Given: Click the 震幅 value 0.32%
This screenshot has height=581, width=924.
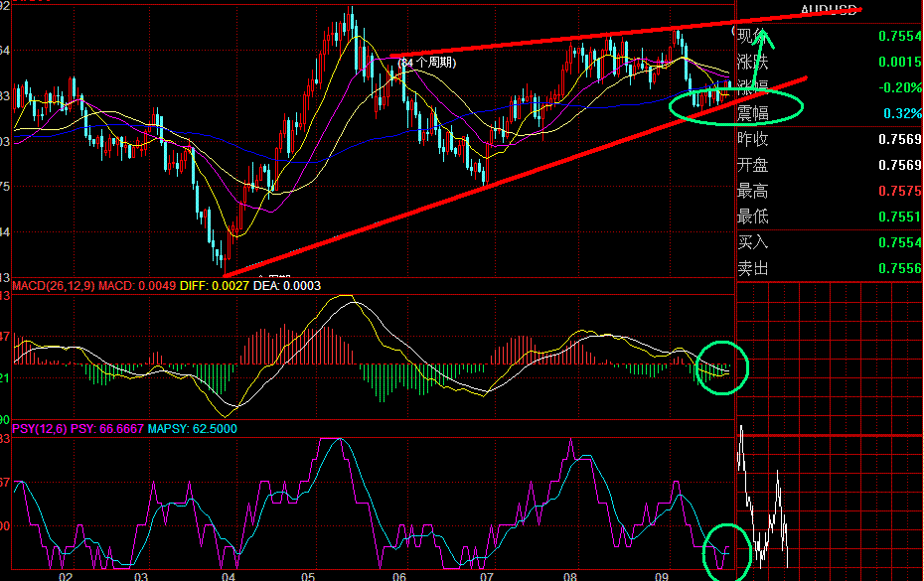Looking at the screenshot, I should [x=902, y=113].
